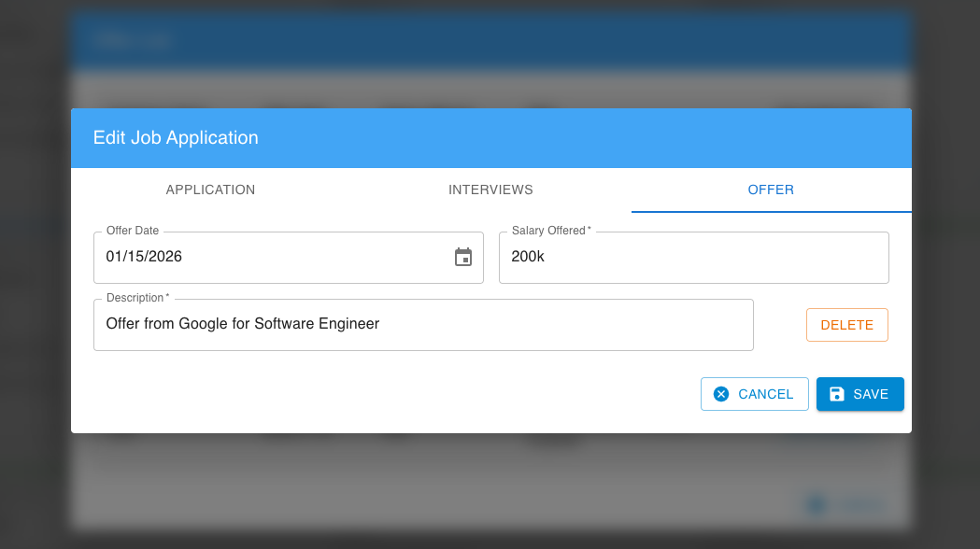Click the "Edit Job Application" dialog title
The width and height of the screenshot is (980, 549).
coord(176,137)
